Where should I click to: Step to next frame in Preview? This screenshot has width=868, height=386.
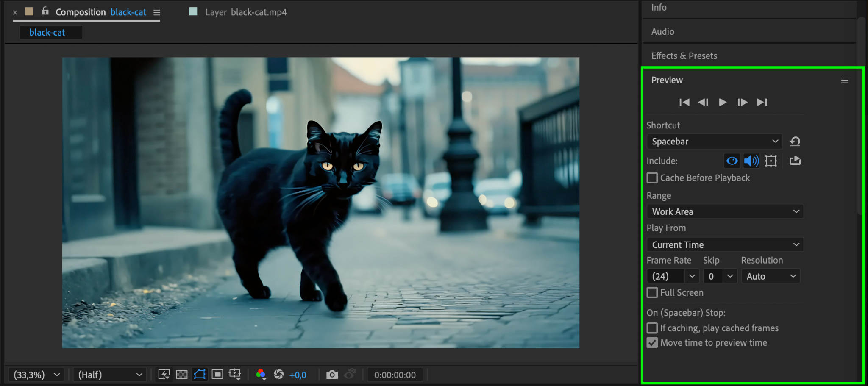point(742,102)
